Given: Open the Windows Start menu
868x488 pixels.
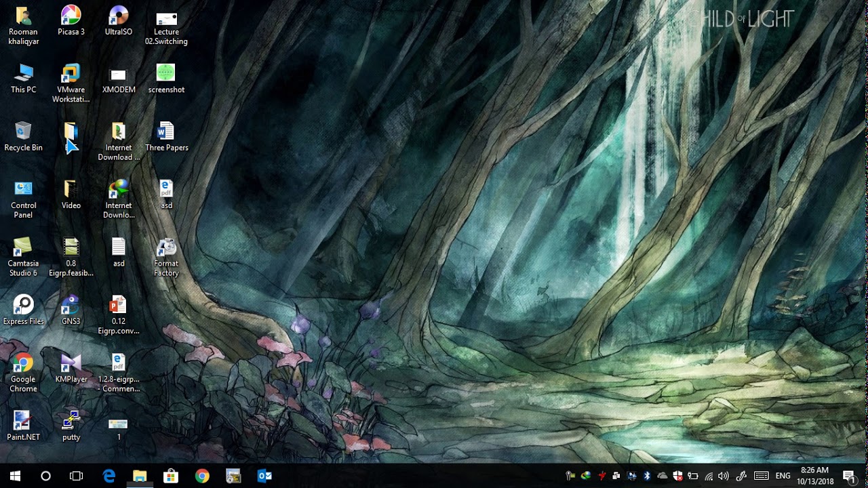Looking at the screenshot, I should [15, 476].
